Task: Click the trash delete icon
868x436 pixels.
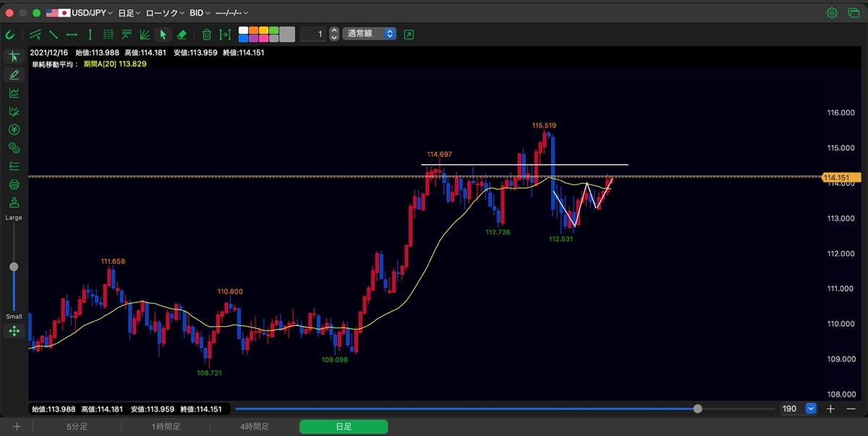Action: (x=207, y=34)
